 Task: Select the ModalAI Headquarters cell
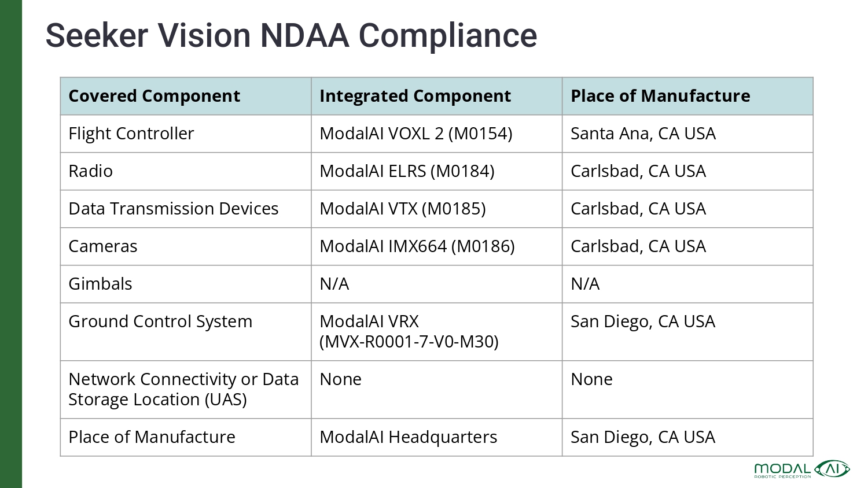(x=408, y=437)
